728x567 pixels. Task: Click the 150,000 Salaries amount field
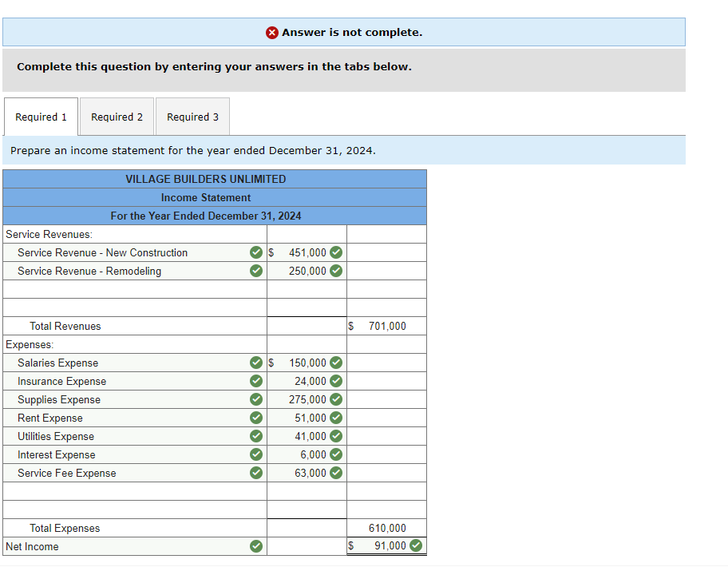pyautogui.click(x=307, y=363)
